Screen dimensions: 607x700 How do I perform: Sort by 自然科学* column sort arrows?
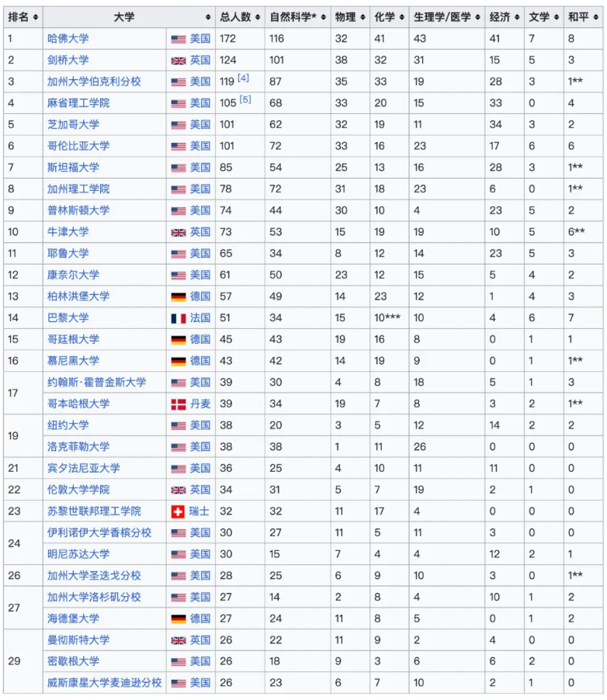[x=324, y=17]
